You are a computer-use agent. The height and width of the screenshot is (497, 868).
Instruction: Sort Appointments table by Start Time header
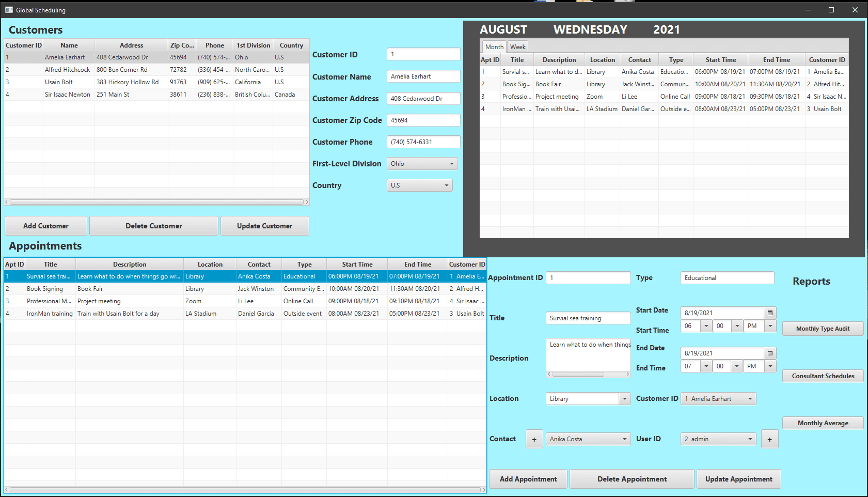[357, 265]
